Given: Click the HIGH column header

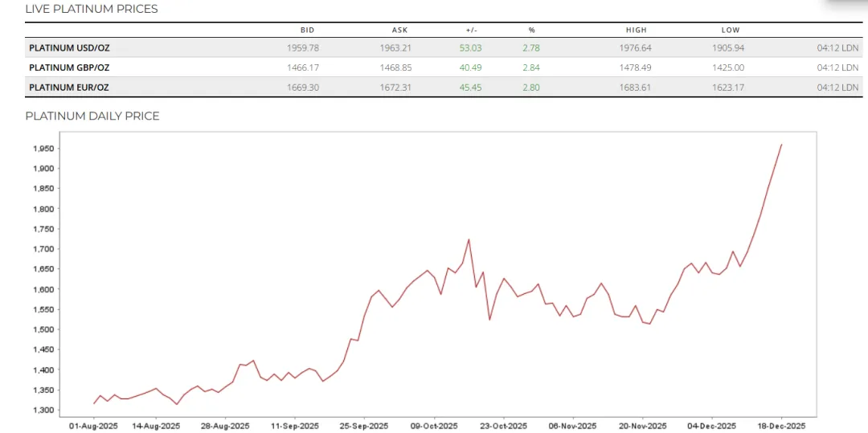Looking at the screenshot, I should (636, 31).
